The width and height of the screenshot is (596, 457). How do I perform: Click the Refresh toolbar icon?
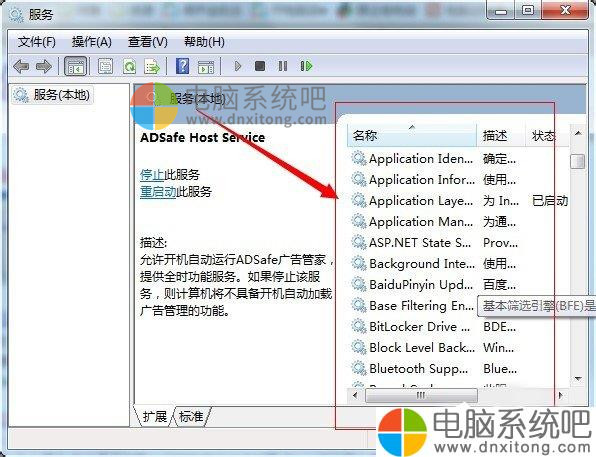(x=130, y=67)
